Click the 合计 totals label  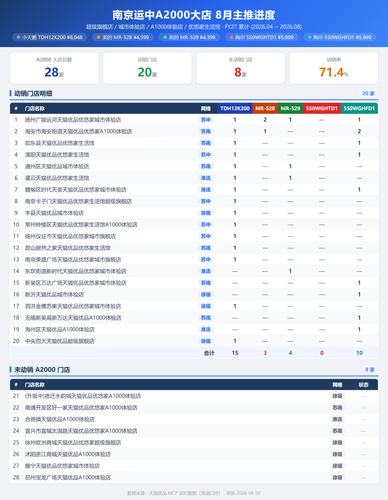(209, 353)
